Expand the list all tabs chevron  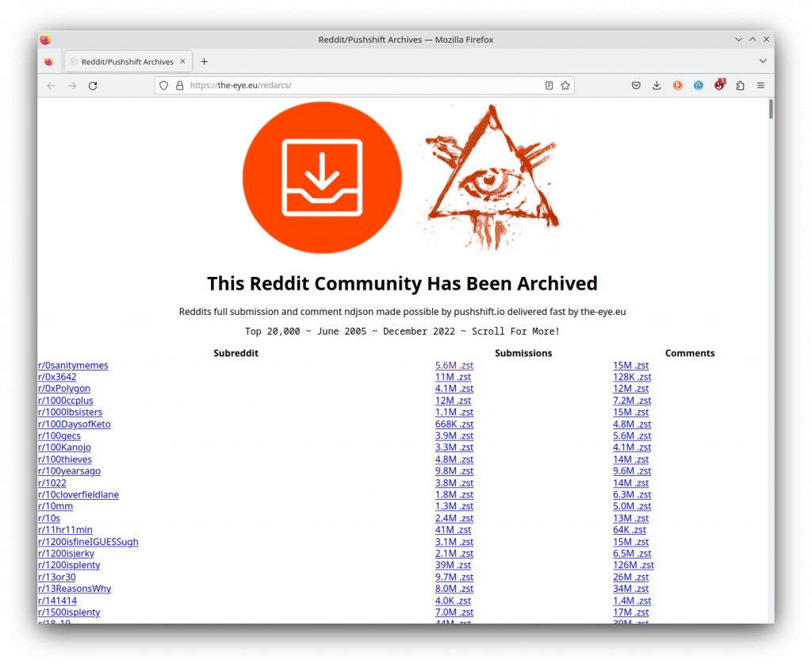(x=762, y=61)
